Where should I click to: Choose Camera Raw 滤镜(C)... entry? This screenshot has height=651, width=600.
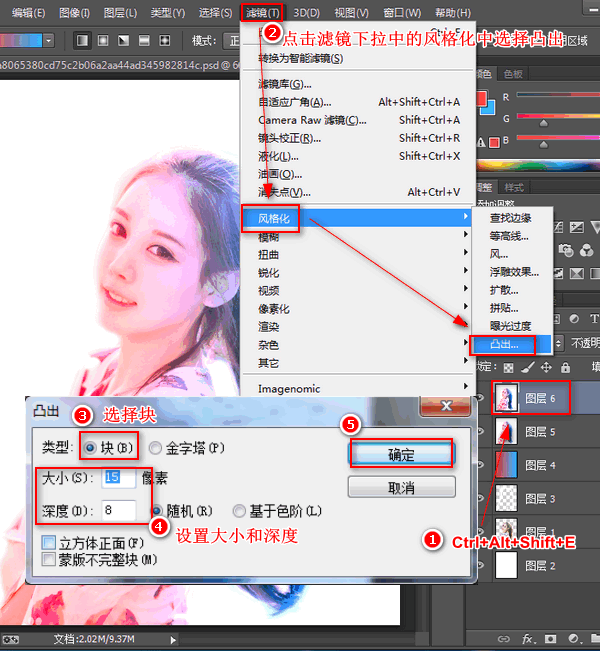[358, 120]
